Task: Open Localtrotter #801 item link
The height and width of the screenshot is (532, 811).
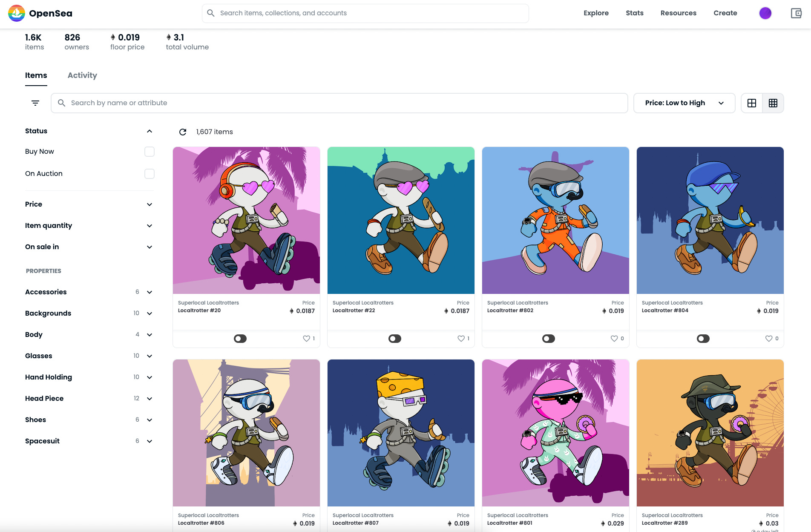Action: tap(510, 523)
